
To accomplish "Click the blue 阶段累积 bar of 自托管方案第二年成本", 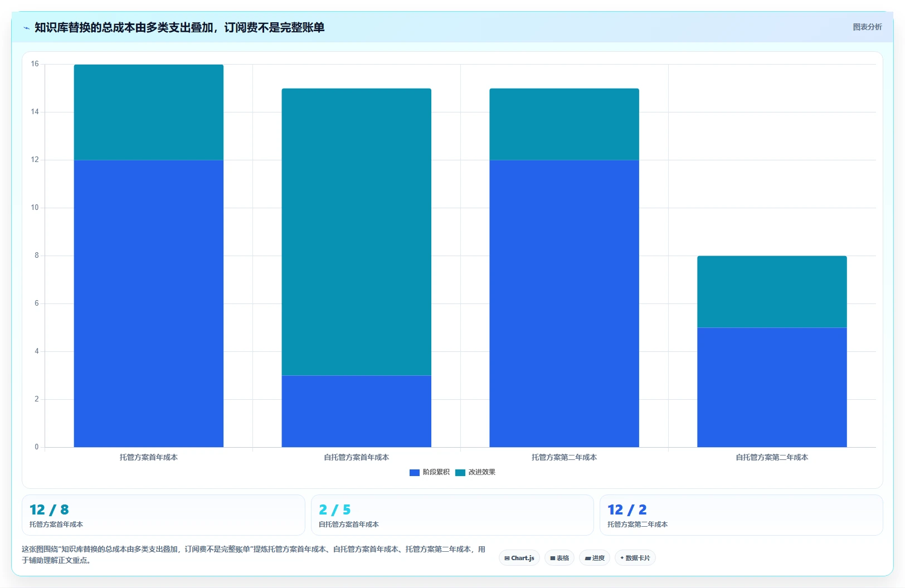I will coord(772,387).
